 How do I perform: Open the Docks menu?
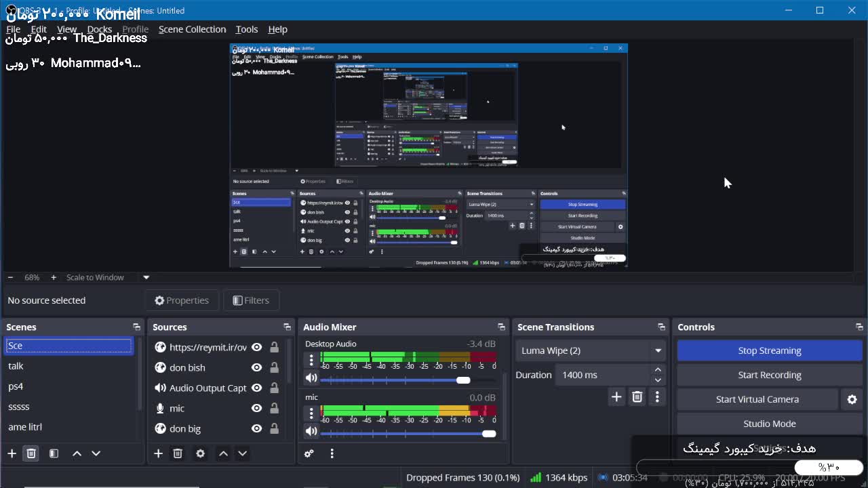[99, 29]
